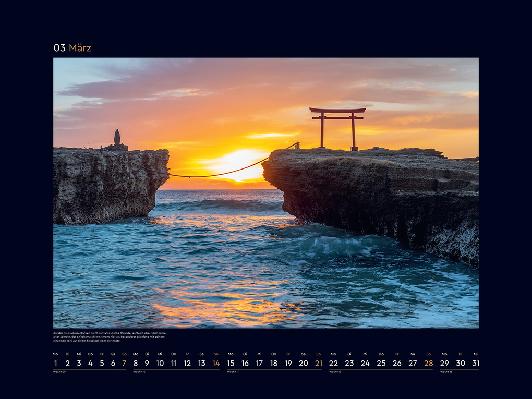Click the "So" header above date 7
532x399 pixels.
(x=124, y=353)
